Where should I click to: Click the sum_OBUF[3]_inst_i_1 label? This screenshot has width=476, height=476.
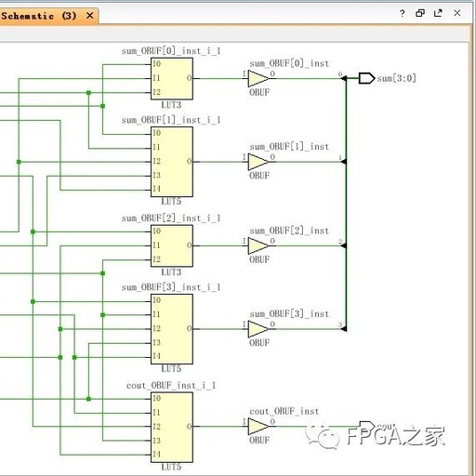[171, 287]
